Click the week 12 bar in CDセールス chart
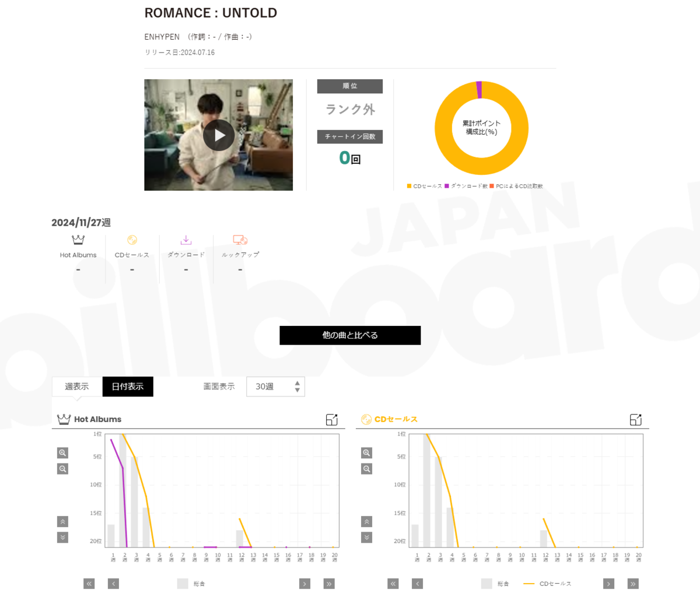 tap(544, 539)
